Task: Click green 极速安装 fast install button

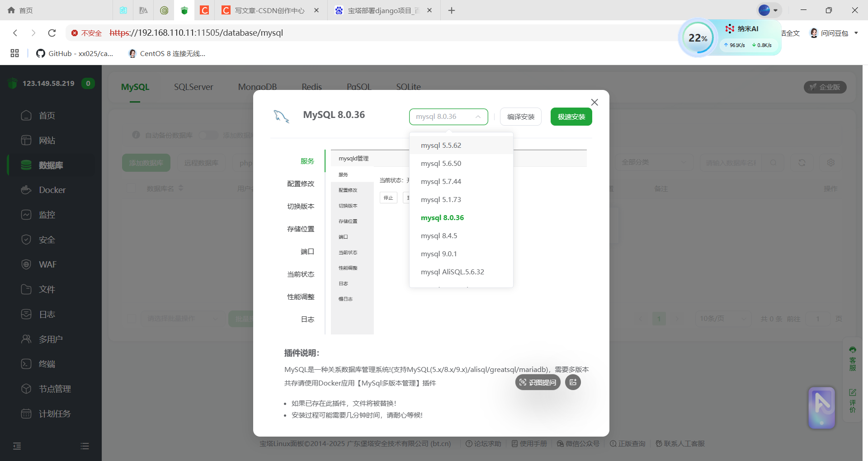Action: click(x=571, y=117)
